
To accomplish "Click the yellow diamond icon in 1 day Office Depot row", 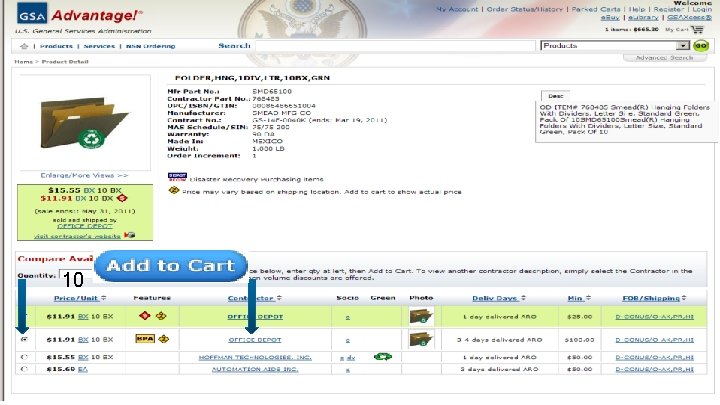I will [x=161, y=316].
